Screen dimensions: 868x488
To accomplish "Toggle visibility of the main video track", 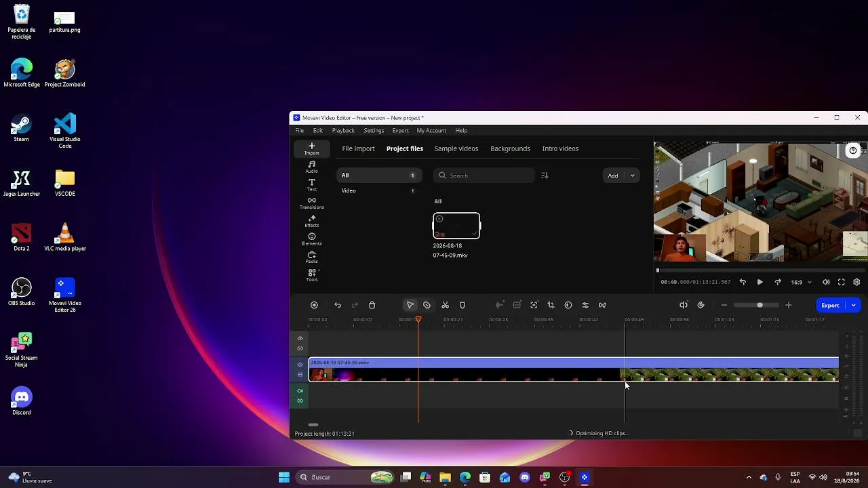I will pyautogui.click(x=300, y=365).
